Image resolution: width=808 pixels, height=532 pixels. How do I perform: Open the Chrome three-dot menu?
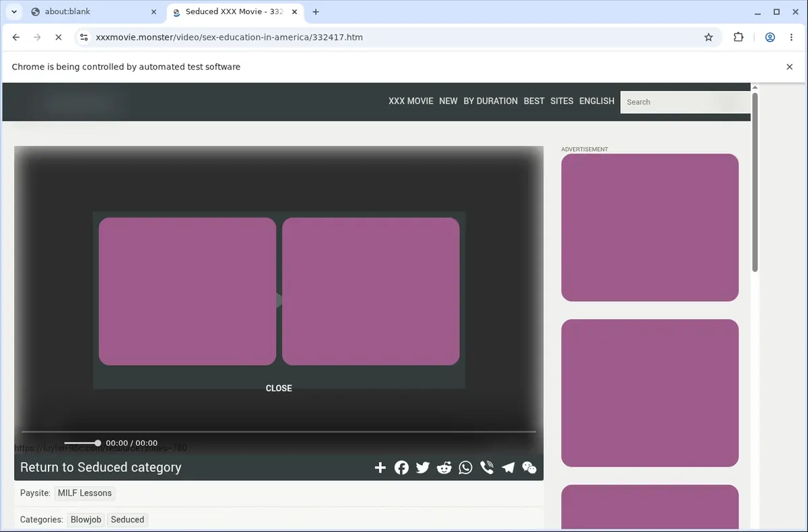point(791,37)
